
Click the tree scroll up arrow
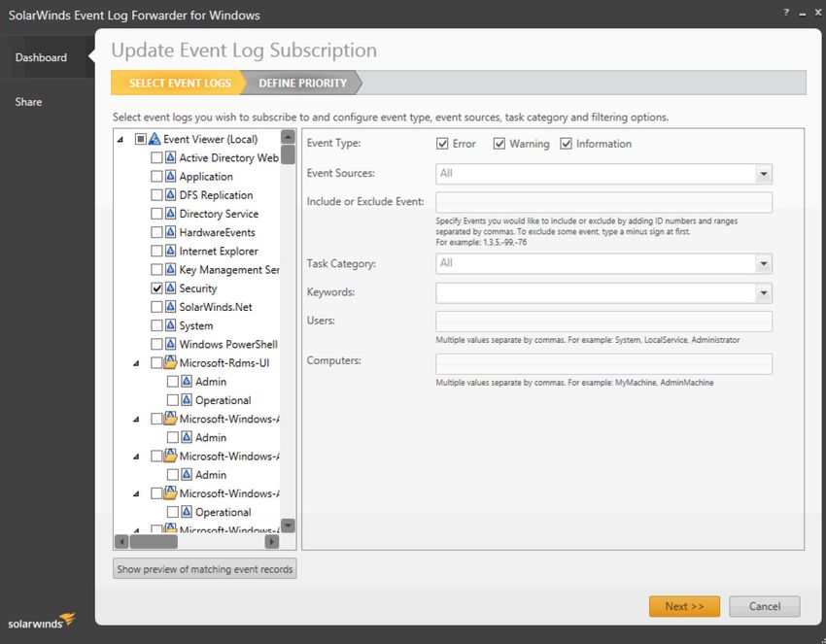288,137
